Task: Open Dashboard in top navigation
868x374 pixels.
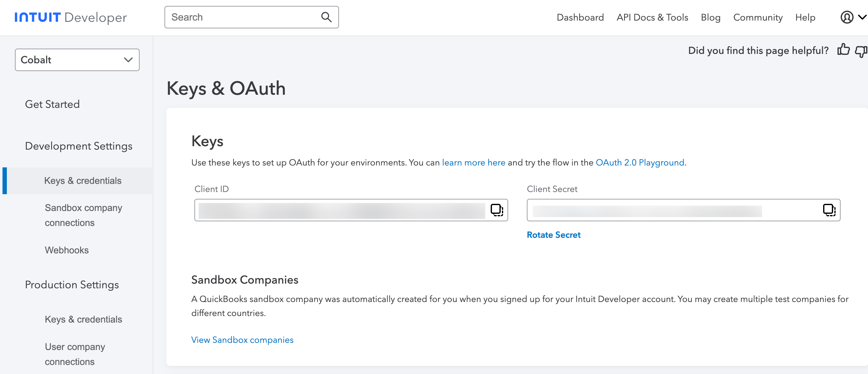Action: coord(580,17)
